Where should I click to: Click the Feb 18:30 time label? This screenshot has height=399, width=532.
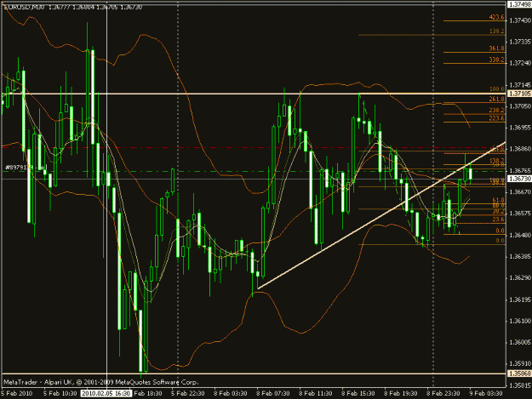[147, 394]
